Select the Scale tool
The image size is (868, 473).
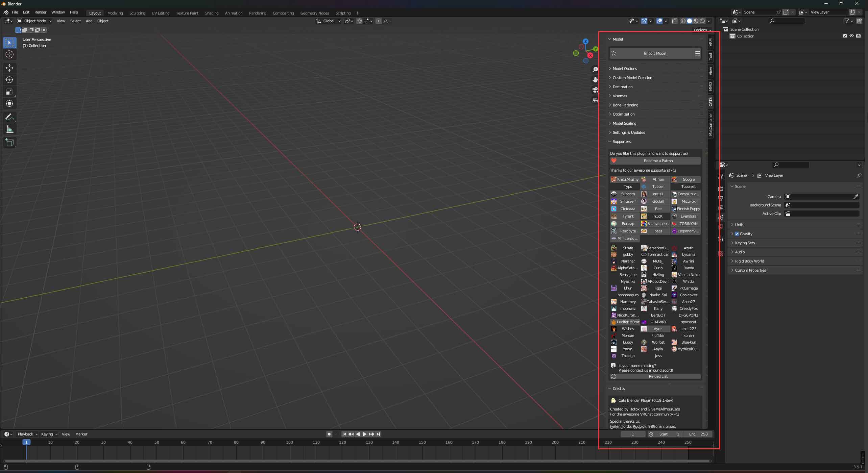[x=9, y=92]
